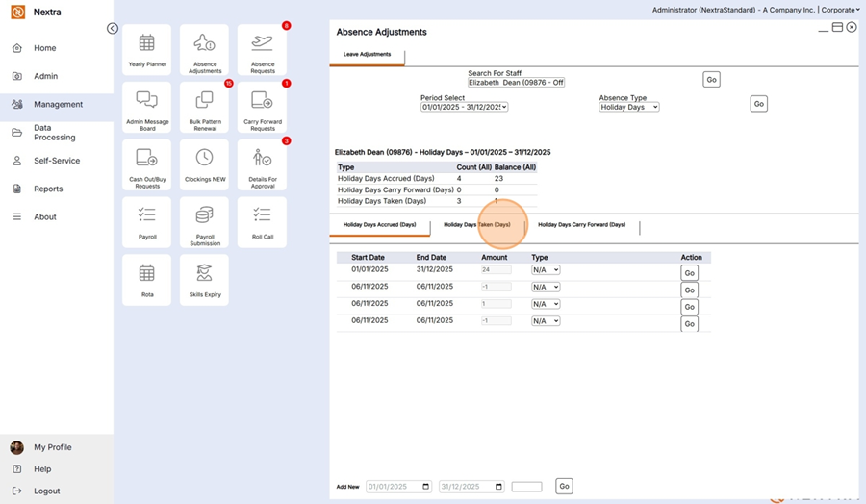Expand the Absence Type dropdown

(628, 107)
